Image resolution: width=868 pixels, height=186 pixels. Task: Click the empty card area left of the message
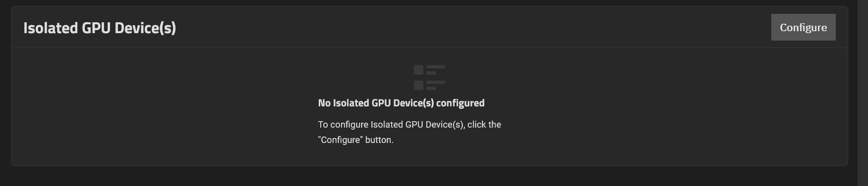(164, 106)
